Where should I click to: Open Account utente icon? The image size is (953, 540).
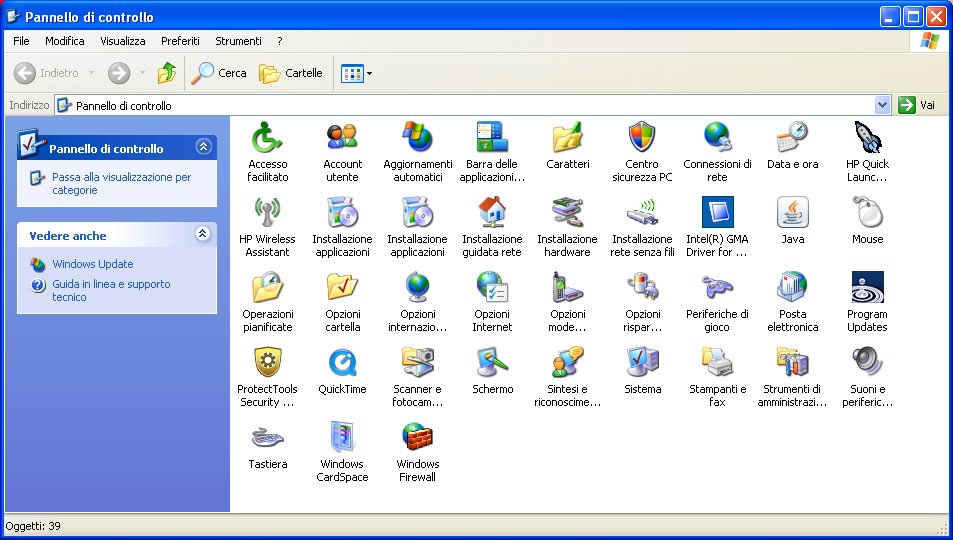342,137
